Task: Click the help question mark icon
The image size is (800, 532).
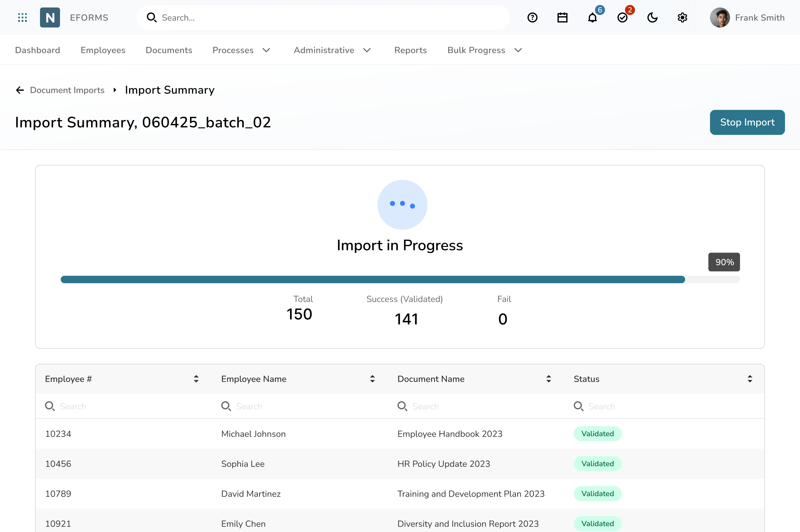Action: (x=532, y=18)
